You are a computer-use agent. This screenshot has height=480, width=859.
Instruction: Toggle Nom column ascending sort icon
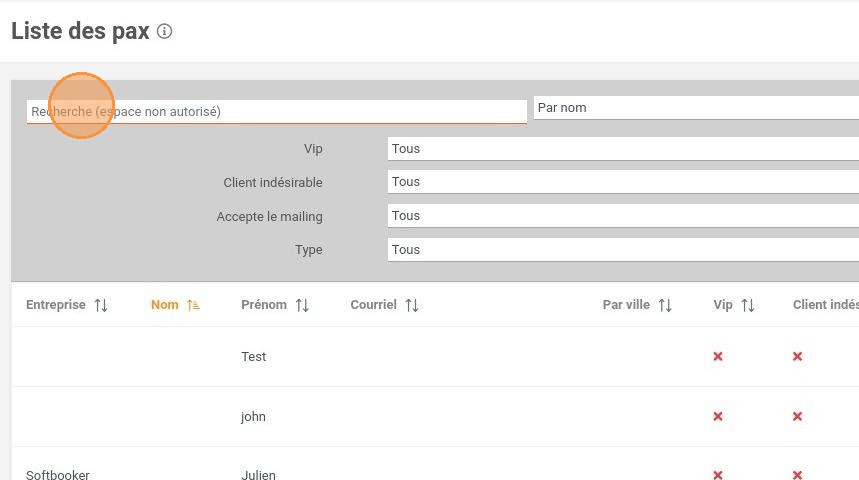193,305
